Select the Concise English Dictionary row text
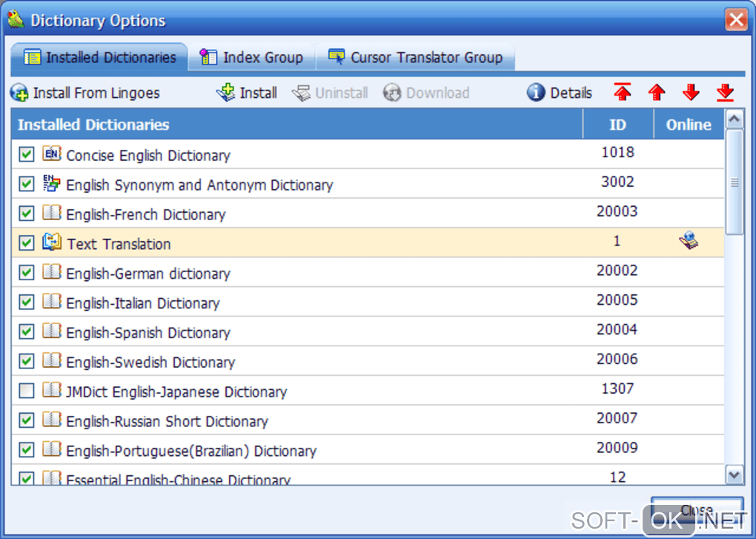The image size is (756, 539). (148, 156)
